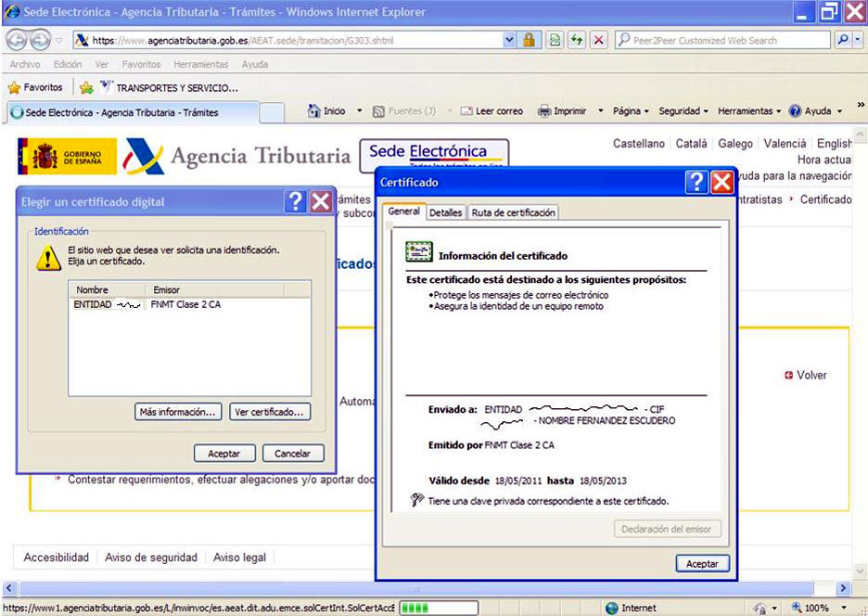Click the Favoritos star icon
The width and height of the screenshot is (868, 616).
tap(15, 87)
